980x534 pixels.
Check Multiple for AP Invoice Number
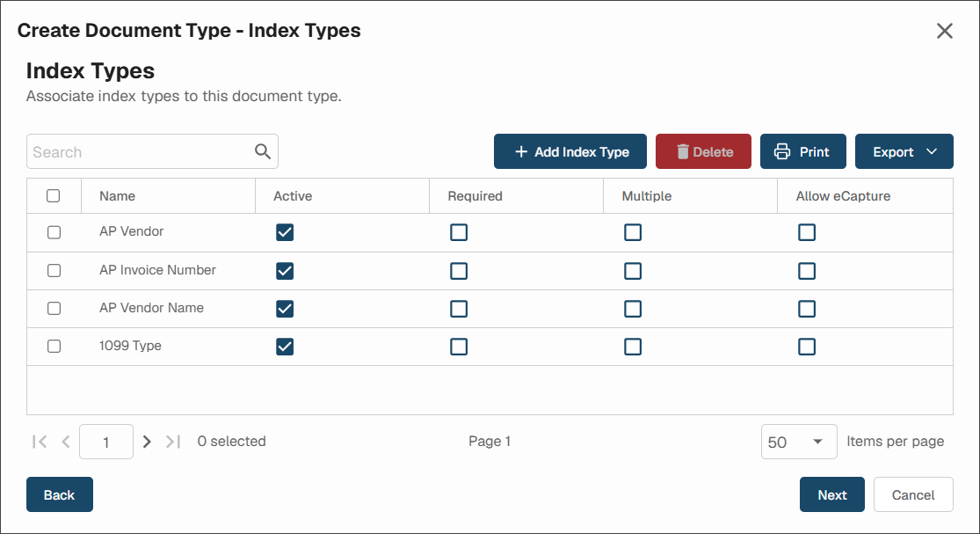pyautogui.click(x=633, y=271)
